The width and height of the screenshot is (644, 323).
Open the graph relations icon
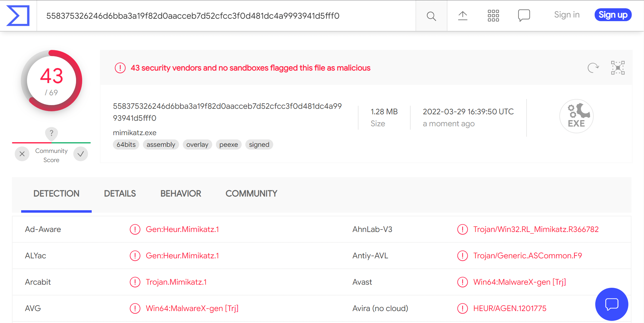pos(618,68)
